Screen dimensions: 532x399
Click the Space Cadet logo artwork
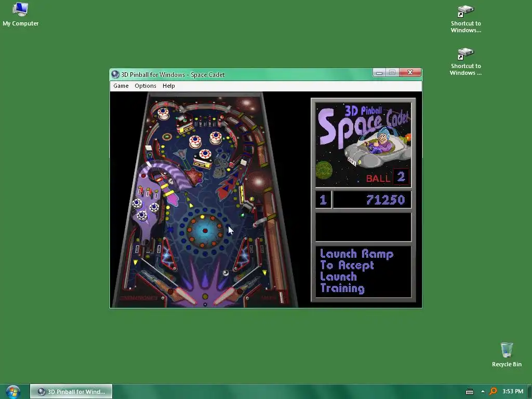[363, 145]
